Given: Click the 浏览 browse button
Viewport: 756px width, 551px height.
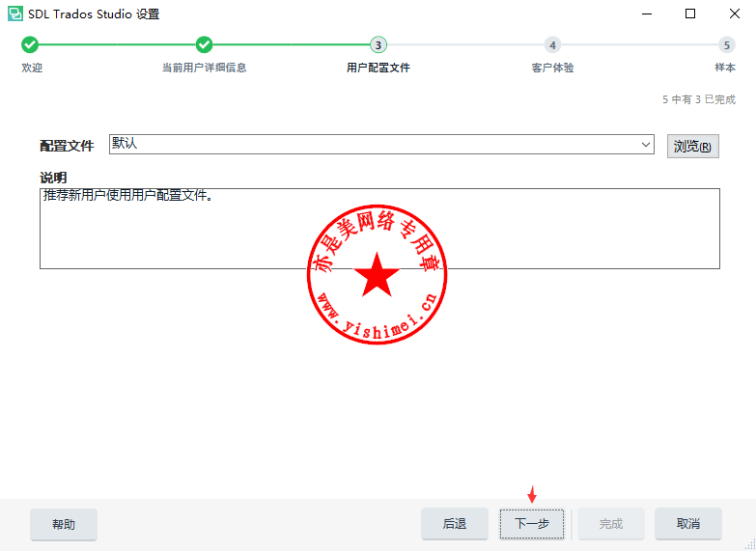Looking at the screenshot, I should 693,146.
